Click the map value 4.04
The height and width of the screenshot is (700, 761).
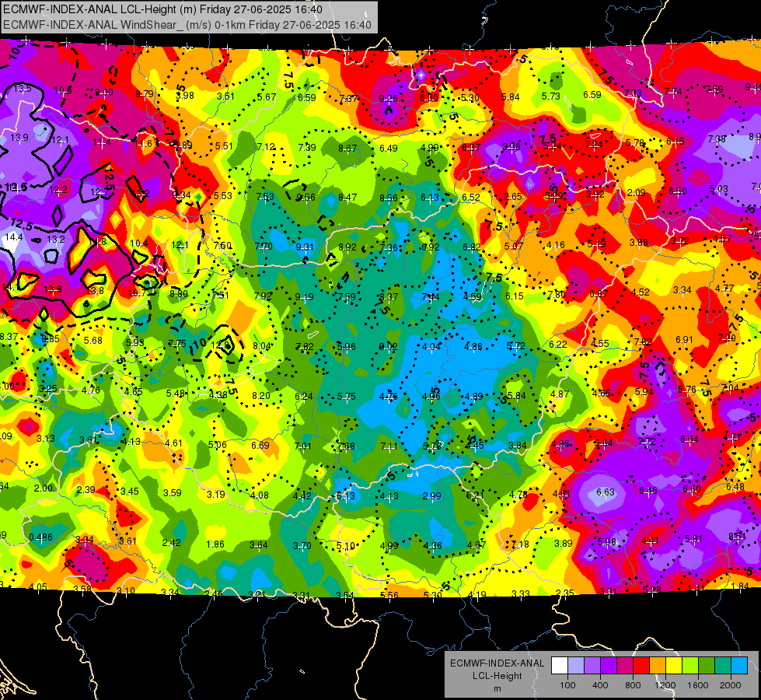tap(431, 346)
